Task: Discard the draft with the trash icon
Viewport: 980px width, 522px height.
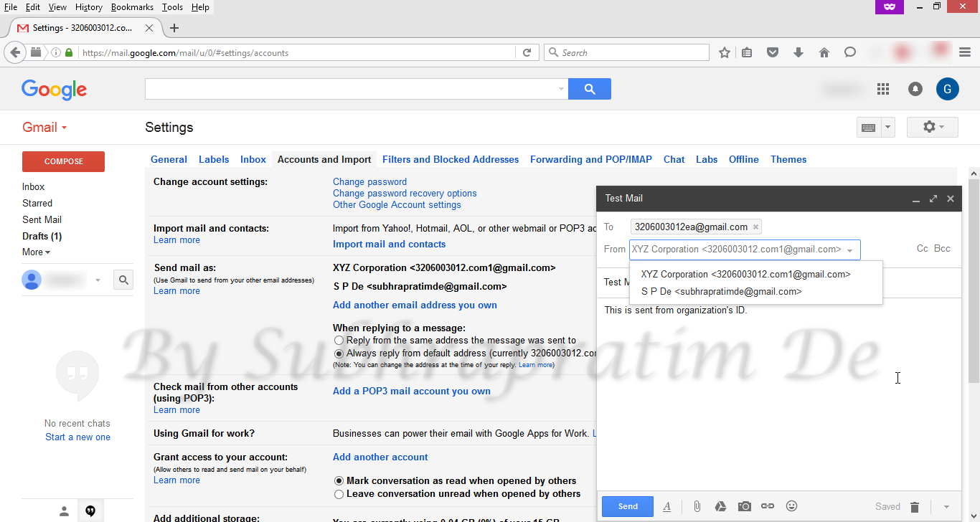Action: pyautogui.click(x=915, y=507)
